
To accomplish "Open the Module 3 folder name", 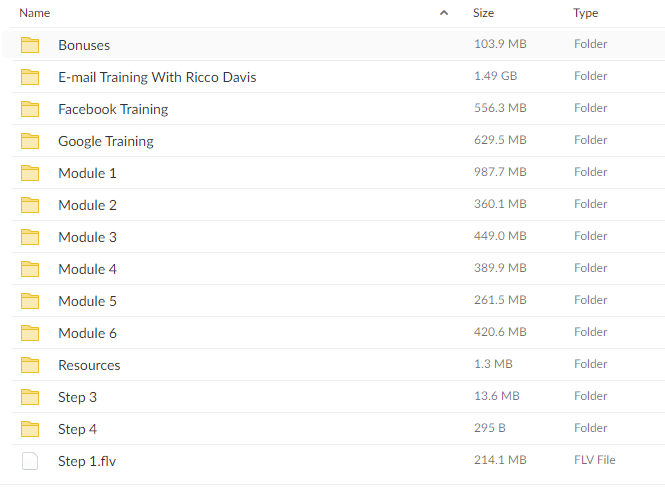I will 87,237.
